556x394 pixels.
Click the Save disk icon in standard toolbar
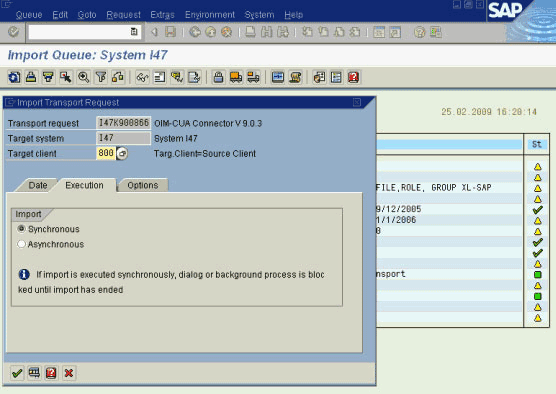pyautogui.click(x=171, y=32)
